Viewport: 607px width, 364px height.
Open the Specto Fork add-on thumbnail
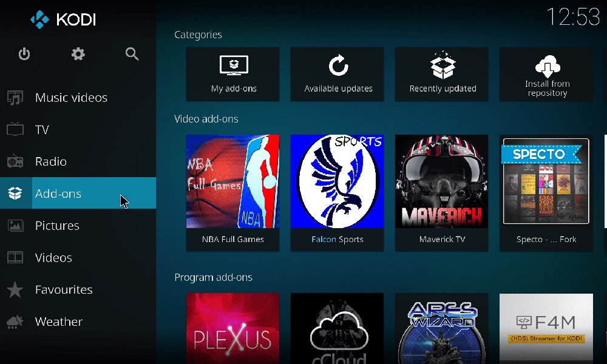pyautogui.click(x=546, y=181)
